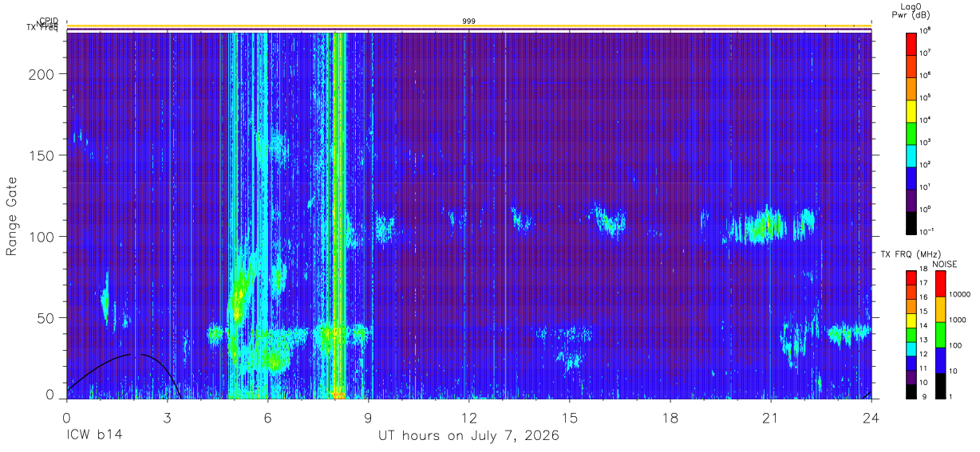
Task: Click the '50' tick on Range Gate axis
Action: tap(47, 318)
